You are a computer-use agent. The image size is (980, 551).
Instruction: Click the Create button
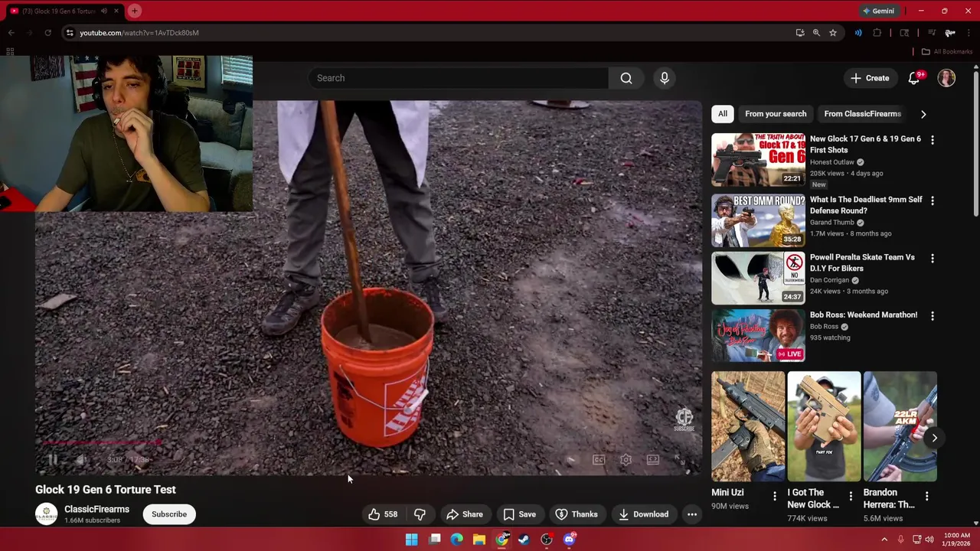(870, 78)
